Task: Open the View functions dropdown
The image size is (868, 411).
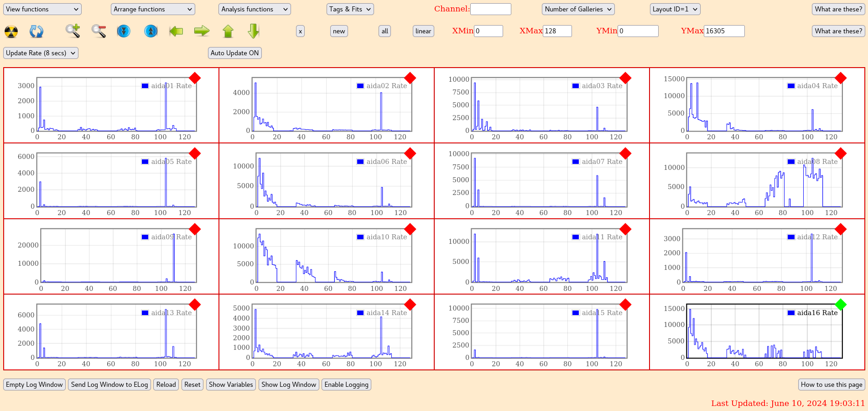Action: point(42,9)
